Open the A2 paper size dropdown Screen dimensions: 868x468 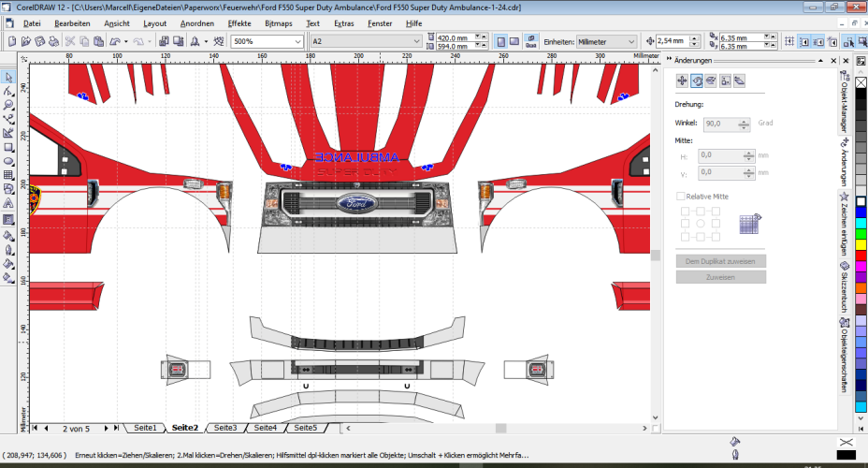416,41
